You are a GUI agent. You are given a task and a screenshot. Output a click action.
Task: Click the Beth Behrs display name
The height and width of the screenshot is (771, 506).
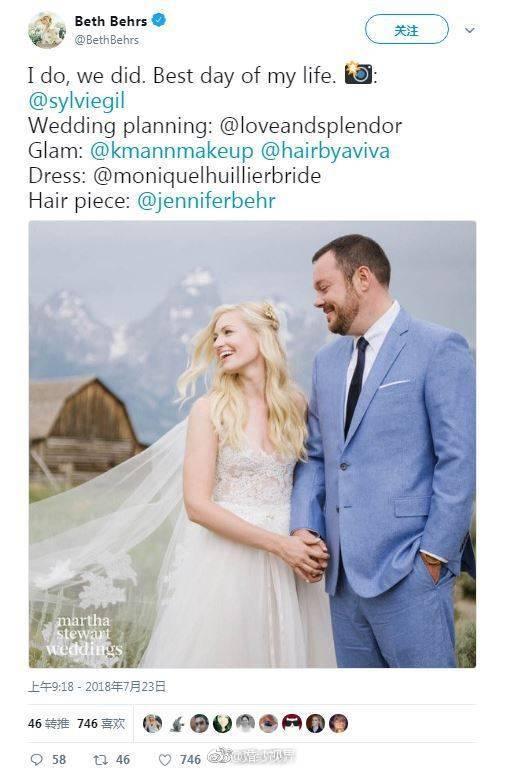pos(111,21)
